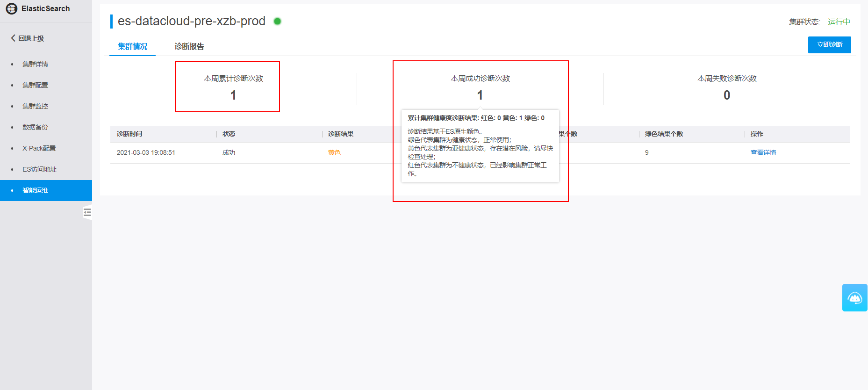This screenshot has height=390, width=868.
Task: Click the 回退上级 back link
Action: point(31,38)
